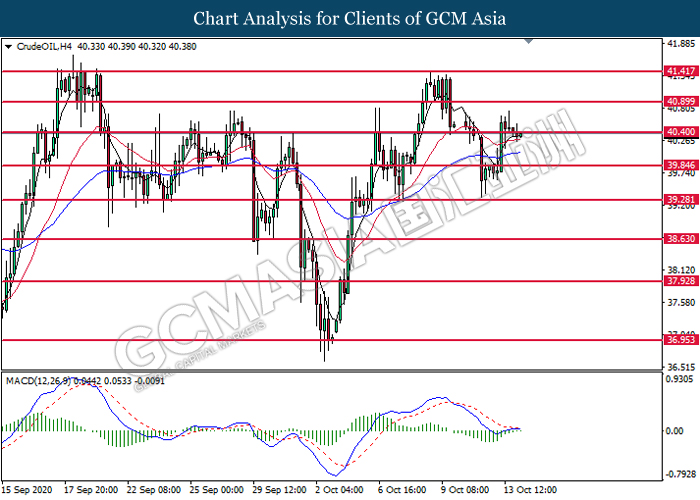Click the MACD zero level 0.00 label
The image size is (700, 500).
[x=675, y=431]
